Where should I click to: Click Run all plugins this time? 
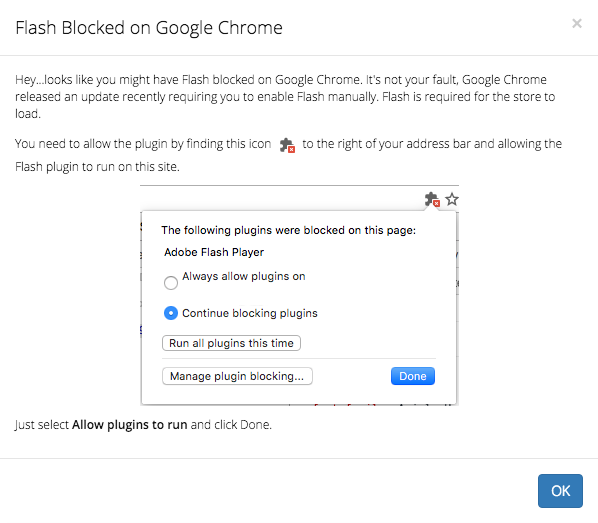point(231,343)
